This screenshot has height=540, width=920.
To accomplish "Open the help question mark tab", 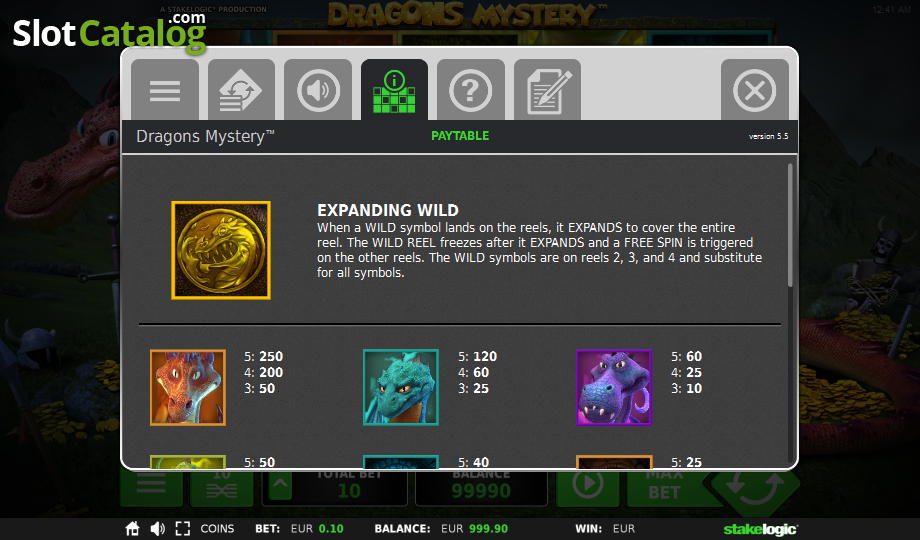I will [471, 90].
